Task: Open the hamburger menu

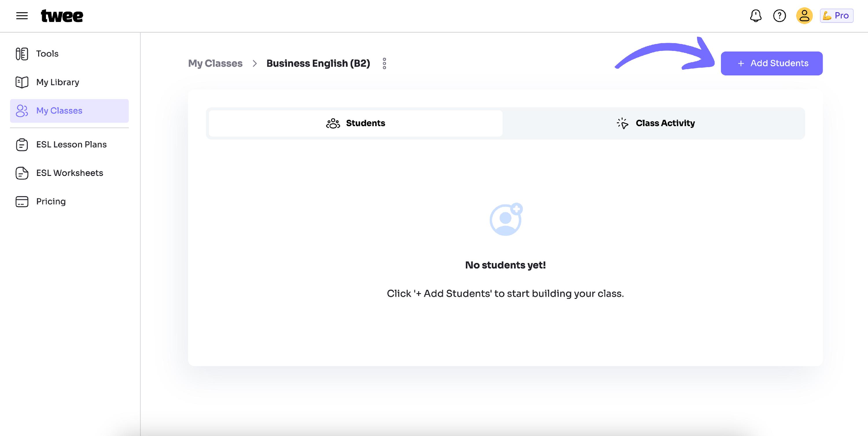Action: click(22, 16)
